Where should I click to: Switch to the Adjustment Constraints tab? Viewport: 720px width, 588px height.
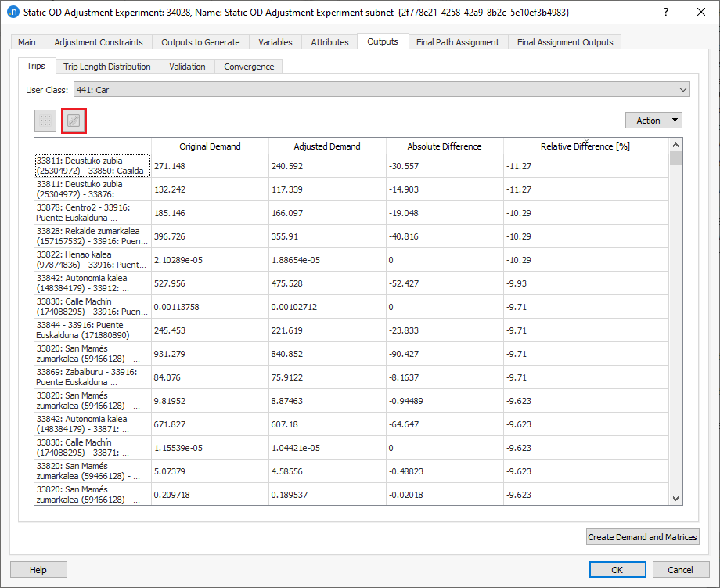tap(99, 42)
